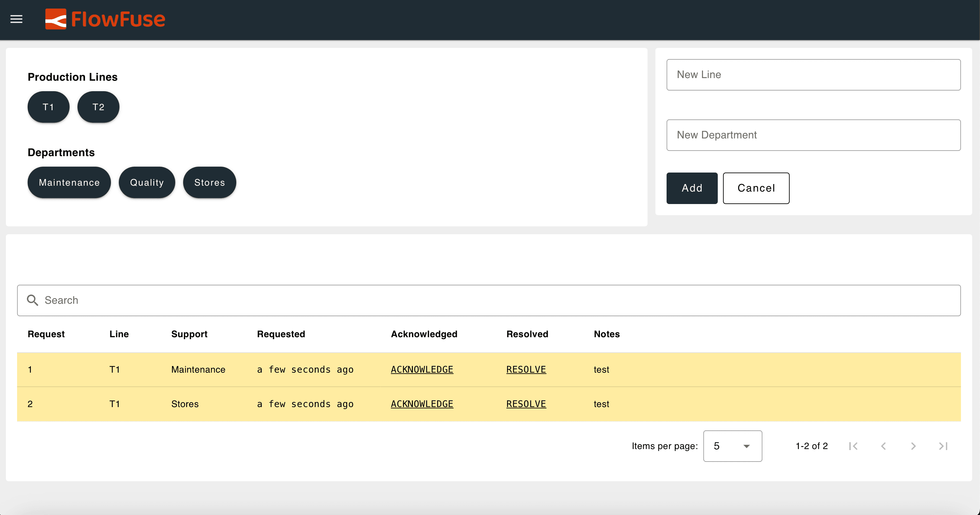This screenshot has width=980, height=515.
Task: Toggle the T1 production line filter
Action: [x=48, y=107]
